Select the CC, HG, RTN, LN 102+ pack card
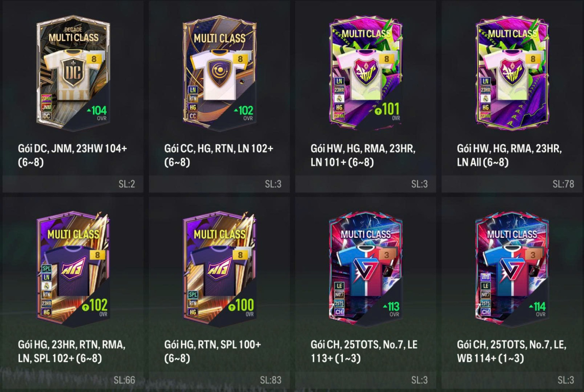The image size is (584, 392). (219, 73)
